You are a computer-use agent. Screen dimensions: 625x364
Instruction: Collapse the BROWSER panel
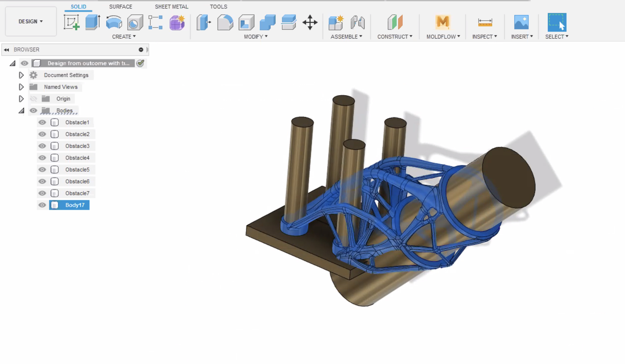tap(6, 50)
